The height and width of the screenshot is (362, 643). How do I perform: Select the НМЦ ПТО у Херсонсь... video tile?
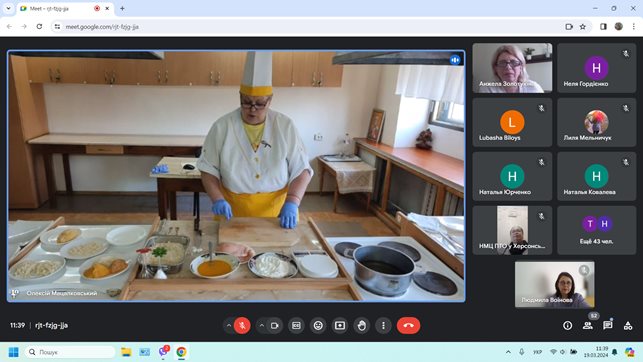[x=512, y=230]
